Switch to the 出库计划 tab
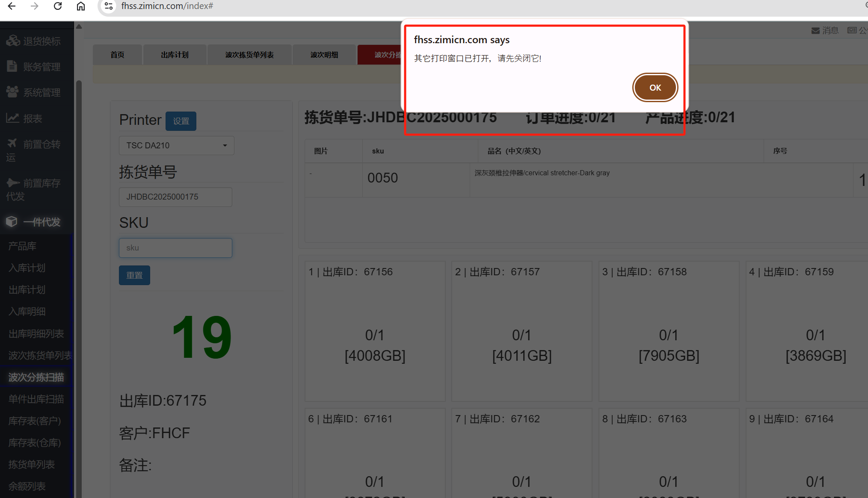The image size is (868, 498). (175, 55)
